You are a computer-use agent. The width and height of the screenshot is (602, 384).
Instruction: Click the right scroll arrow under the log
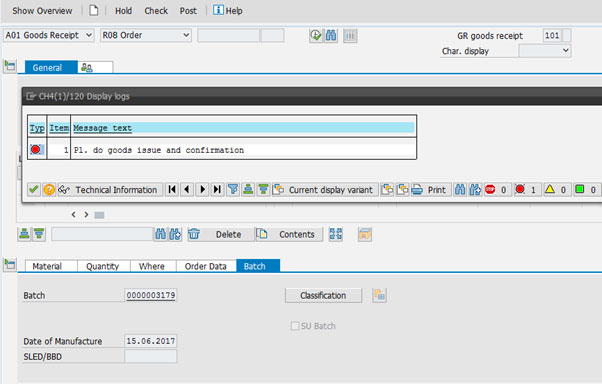click(x=86, y=215)
